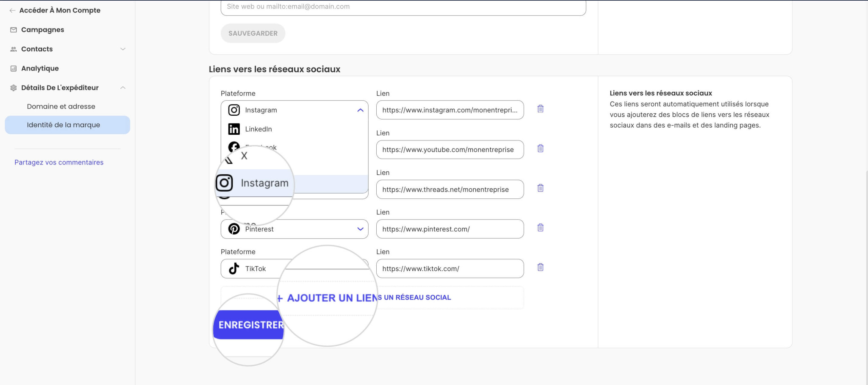Open the Pinterest platform dropdown

[294, 229]
